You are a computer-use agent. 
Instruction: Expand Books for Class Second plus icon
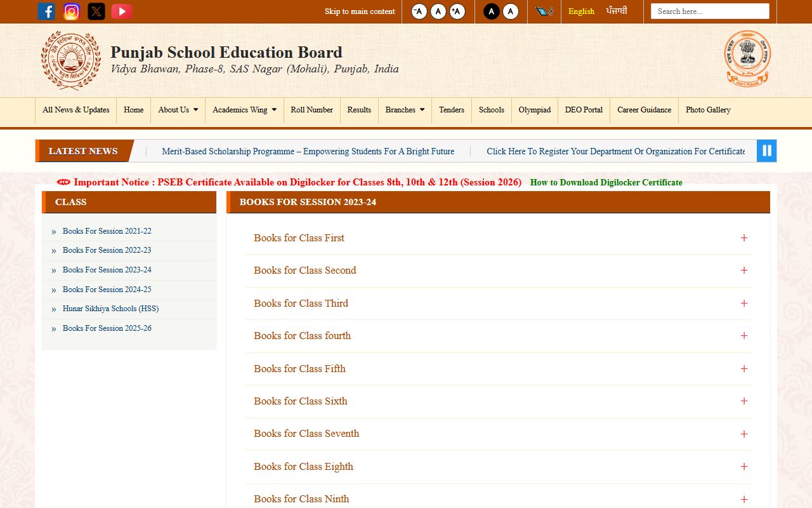coord(744,271)
